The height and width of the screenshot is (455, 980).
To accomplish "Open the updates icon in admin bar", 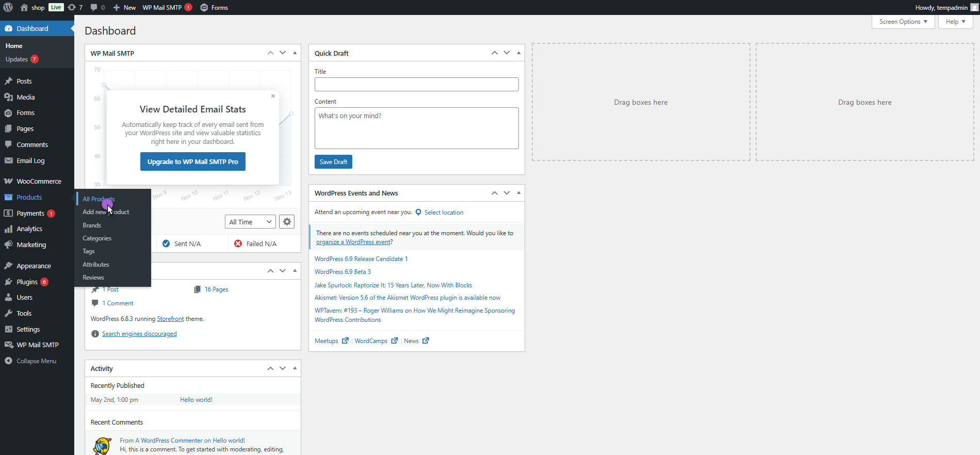I will pos(72,7).
